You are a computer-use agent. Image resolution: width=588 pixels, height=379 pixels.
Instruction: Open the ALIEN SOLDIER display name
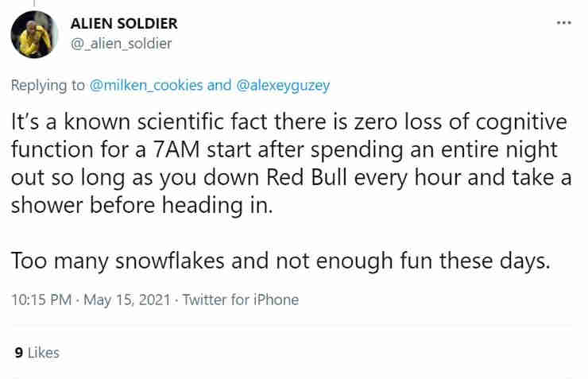(125, 24)
